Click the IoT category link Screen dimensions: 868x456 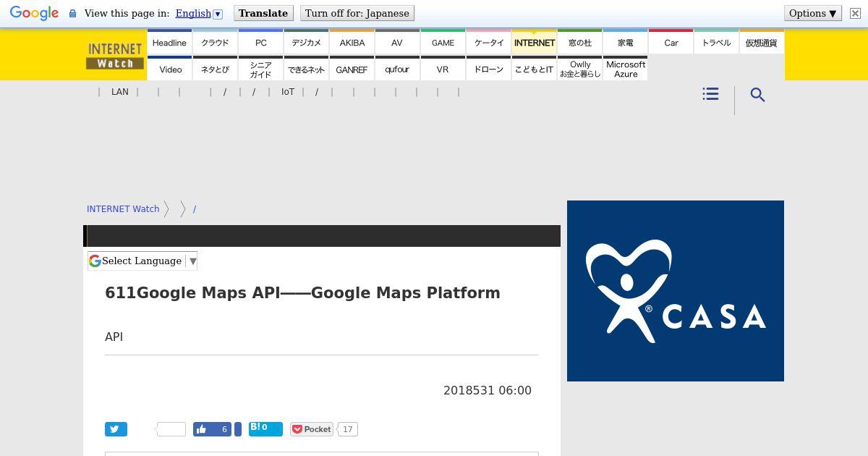[288, 92]
